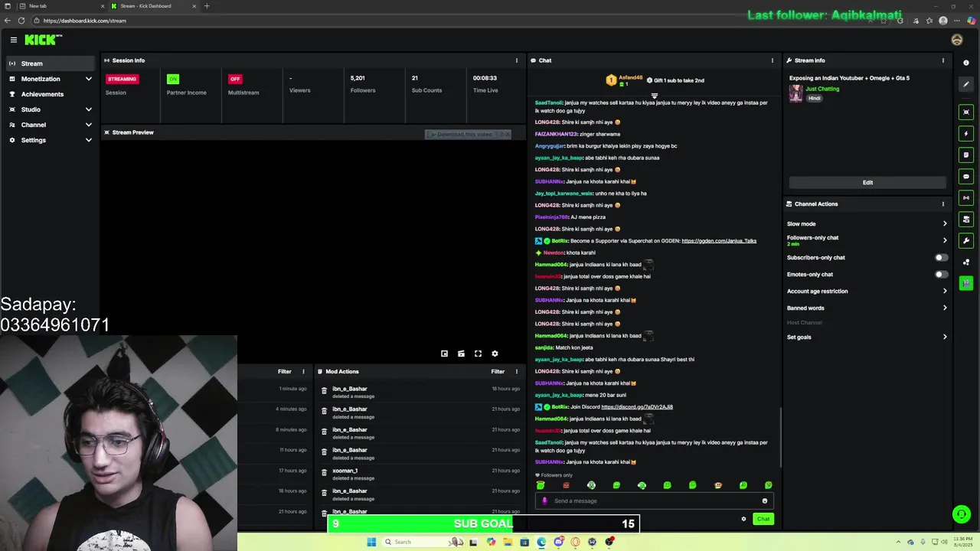Reload the page in browser toolbar

[x=21, y=21]
